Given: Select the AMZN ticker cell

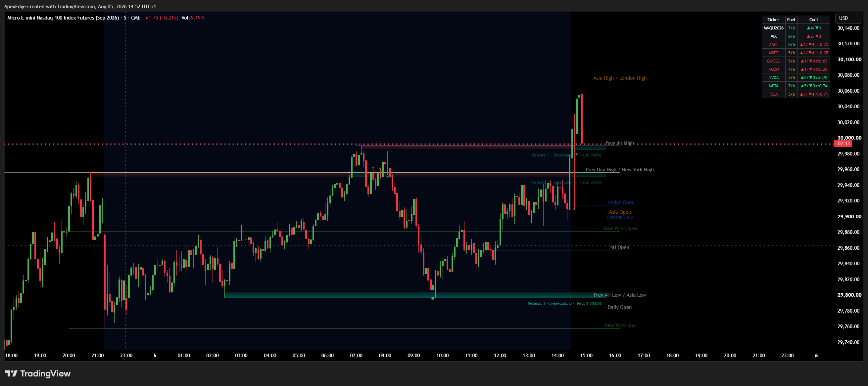Looking at the screenshot, I should 773,69.
